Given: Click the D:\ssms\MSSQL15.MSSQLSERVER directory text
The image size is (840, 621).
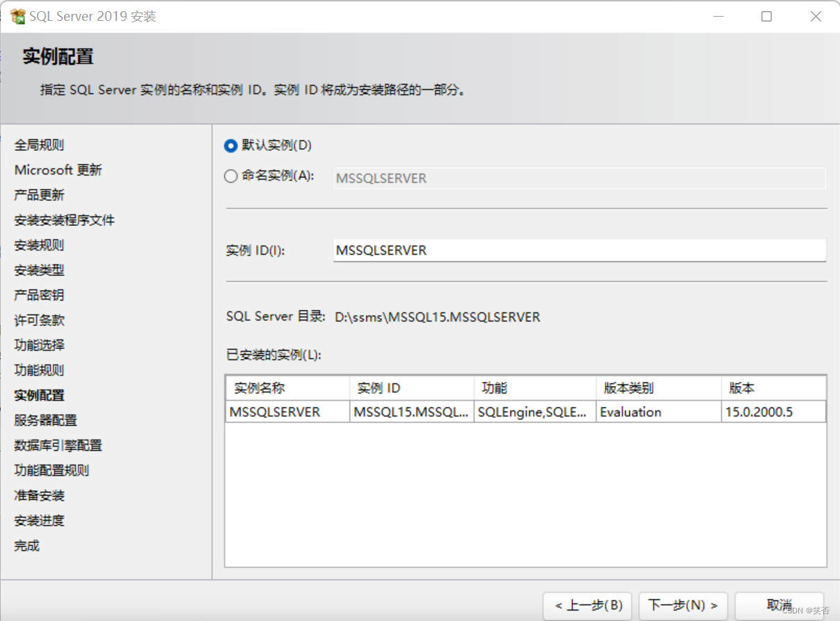Looking at the screenshot, I should pos(437,317).
